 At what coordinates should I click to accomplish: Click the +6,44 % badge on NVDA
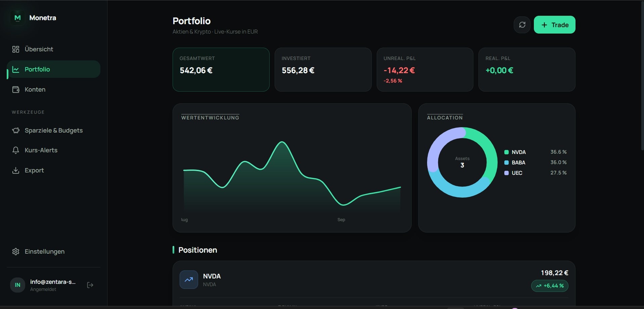tap(550, 286)
